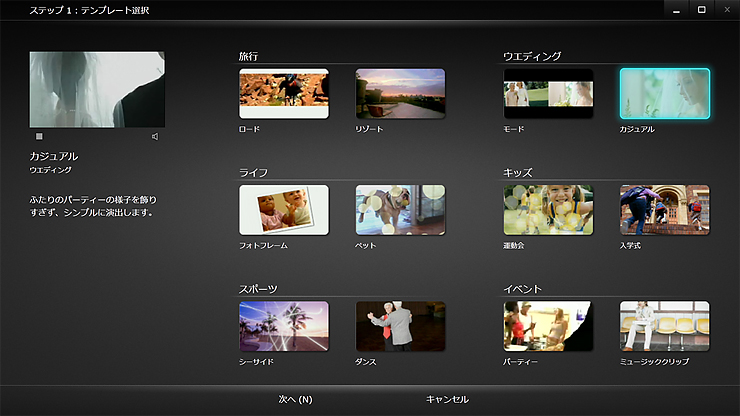Image resolution: width=740 pixels, height=416 pixels.
Task: Choose the モード wedding template
Action: (548, 94)
